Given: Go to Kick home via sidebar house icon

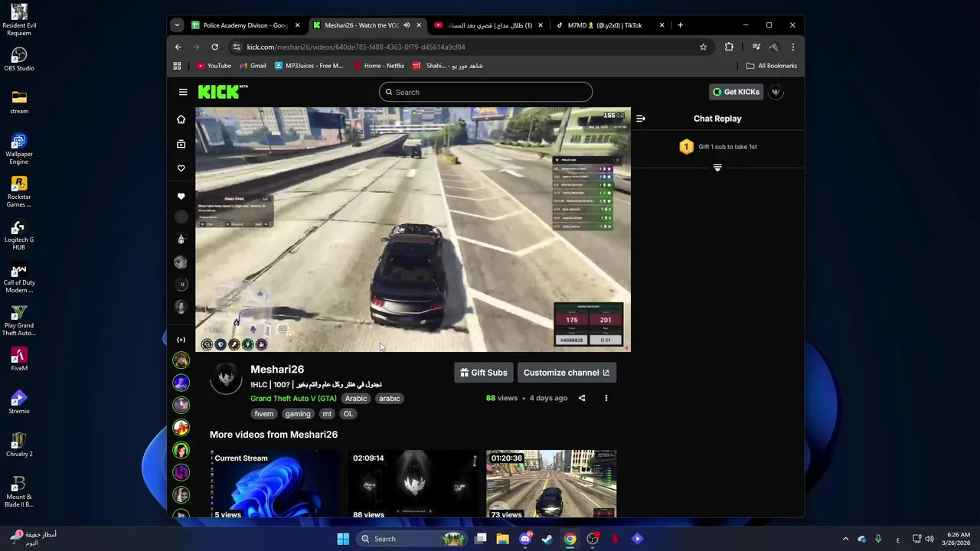Looking at the screenshot, I should 181,119.
